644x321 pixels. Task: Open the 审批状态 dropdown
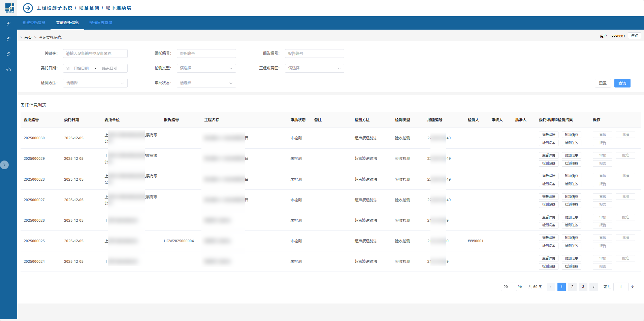click(x=206, y=83)
